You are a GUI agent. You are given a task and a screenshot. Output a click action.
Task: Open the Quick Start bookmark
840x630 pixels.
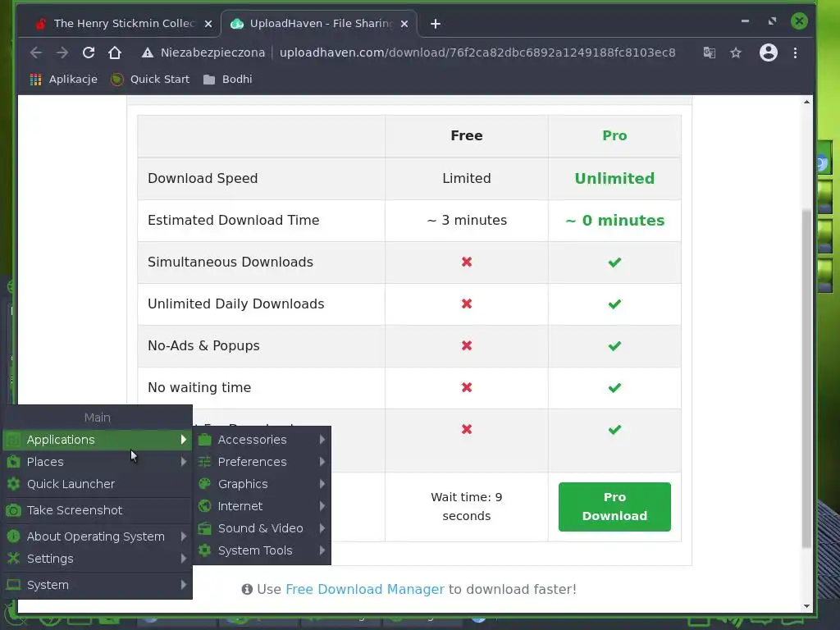(150, 80)
